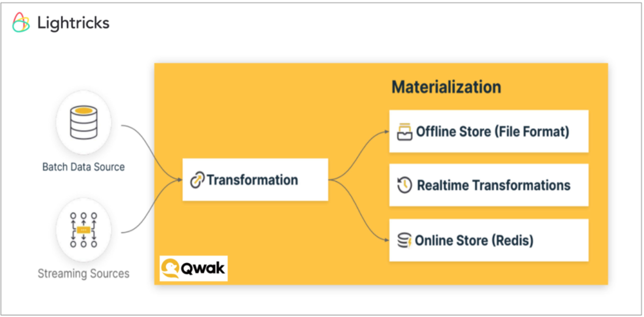Viewport: 644px width, 317px height.
Task: Click the Qwak wordmark text
Action: (202, 268)
